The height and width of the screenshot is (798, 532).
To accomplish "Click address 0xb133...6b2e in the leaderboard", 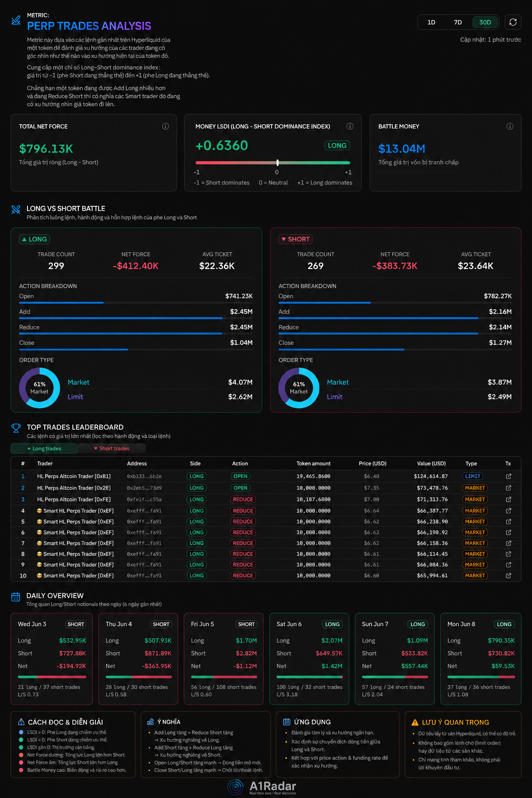I will coord(144,476).
